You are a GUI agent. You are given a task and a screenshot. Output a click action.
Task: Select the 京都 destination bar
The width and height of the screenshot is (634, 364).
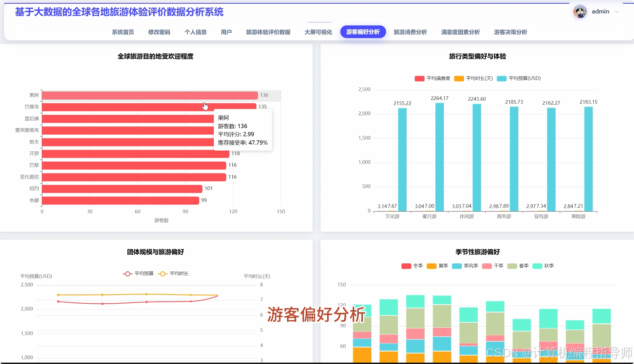click(119, 200)
